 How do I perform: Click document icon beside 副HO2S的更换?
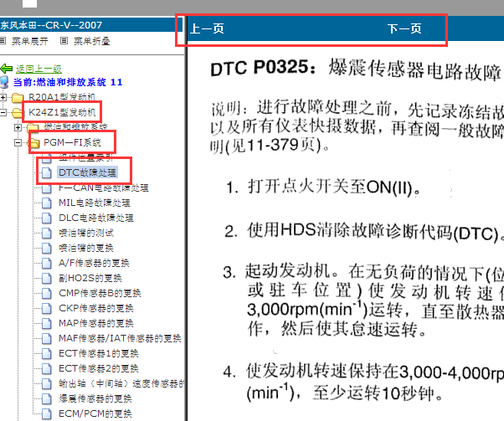point(47,279)
